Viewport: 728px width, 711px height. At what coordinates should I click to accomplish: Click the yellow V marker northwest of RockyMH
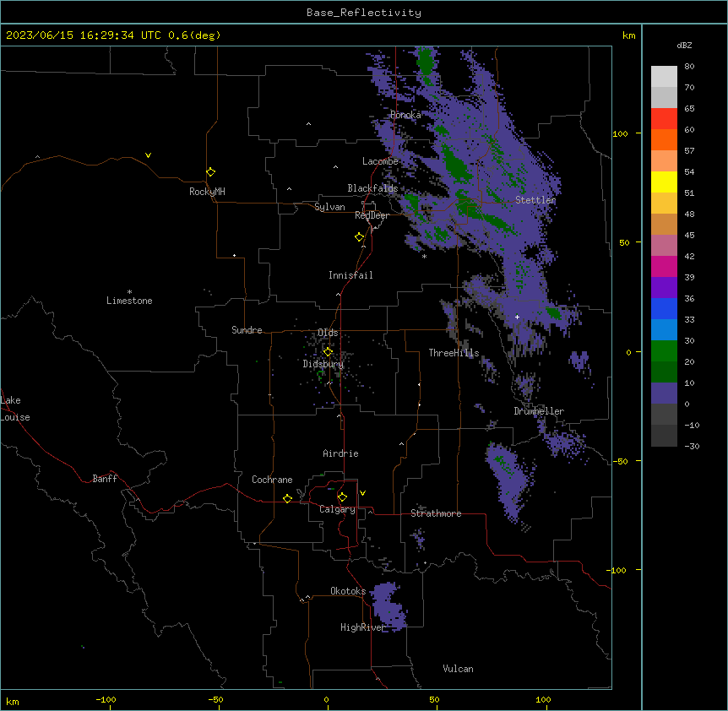pos(148,155)
